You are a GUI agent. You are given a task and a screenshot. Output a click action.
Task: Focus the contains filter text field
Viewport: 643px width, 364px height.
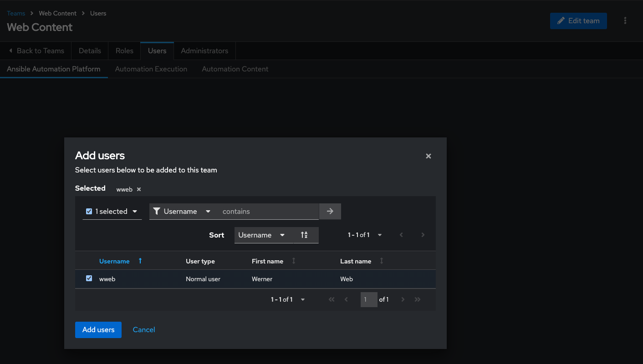268,211
